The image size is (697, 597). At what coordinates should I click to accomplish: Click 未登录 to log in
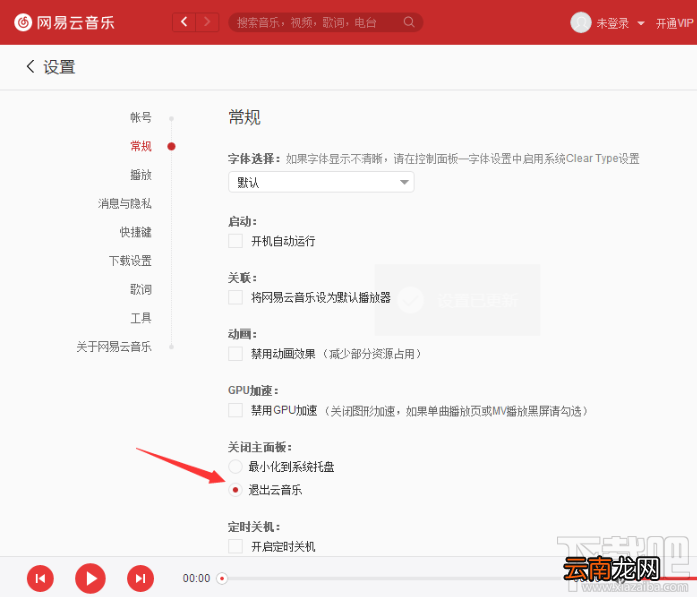click(x=613, y=23)
